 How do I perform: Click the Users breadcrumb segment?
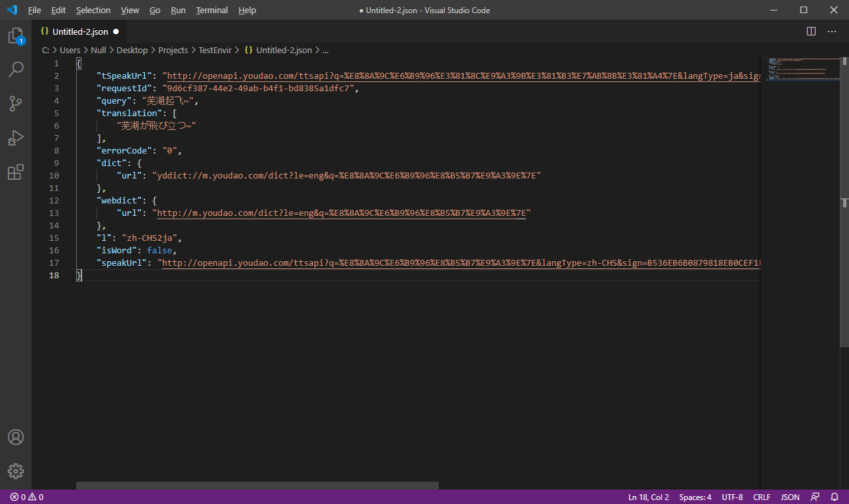(70, 50)
